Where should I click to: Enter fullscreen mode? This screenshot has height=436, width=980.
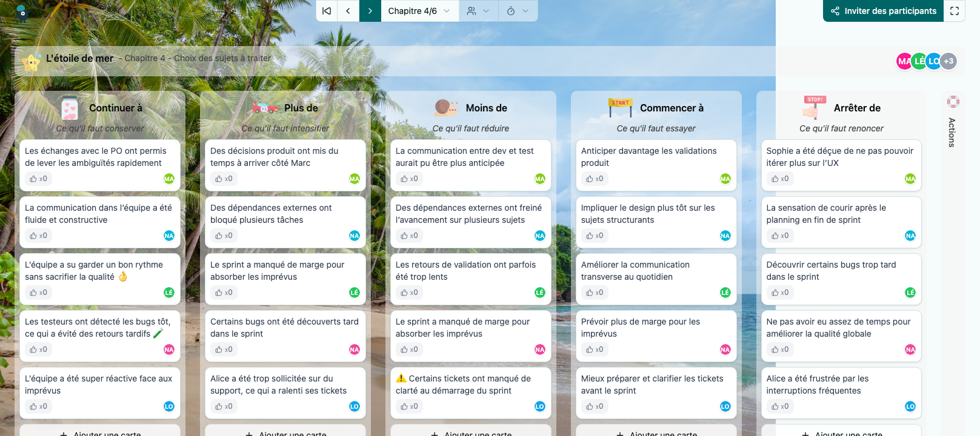coord(954,11)
